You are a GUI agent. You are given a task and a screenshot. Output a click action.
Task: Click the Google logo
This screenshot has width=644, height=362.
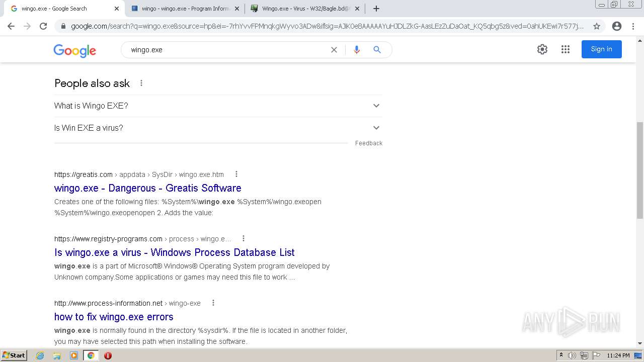click(x=74, y=50)
